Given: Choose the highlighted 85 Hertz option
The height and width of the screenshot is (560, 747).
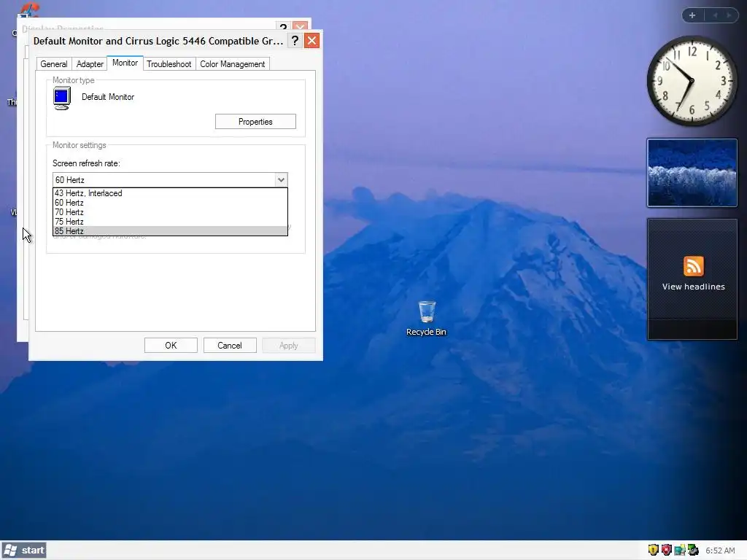Looking at the screenshot, I should (x=170, y=231).
